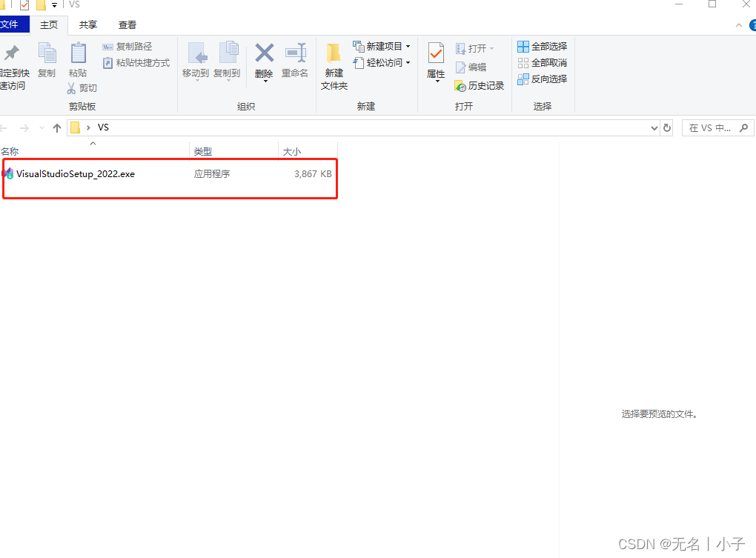The width and height of the screenshot is (756, 558).
Task: Expand the 属性 dropdown arrow
Action: 437,81
